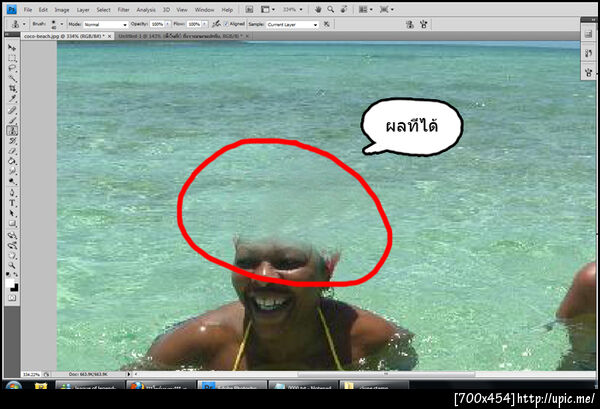Viewport: 600px width, 409px height.
Task: Open the Filter menu
Action: (123, 10)
